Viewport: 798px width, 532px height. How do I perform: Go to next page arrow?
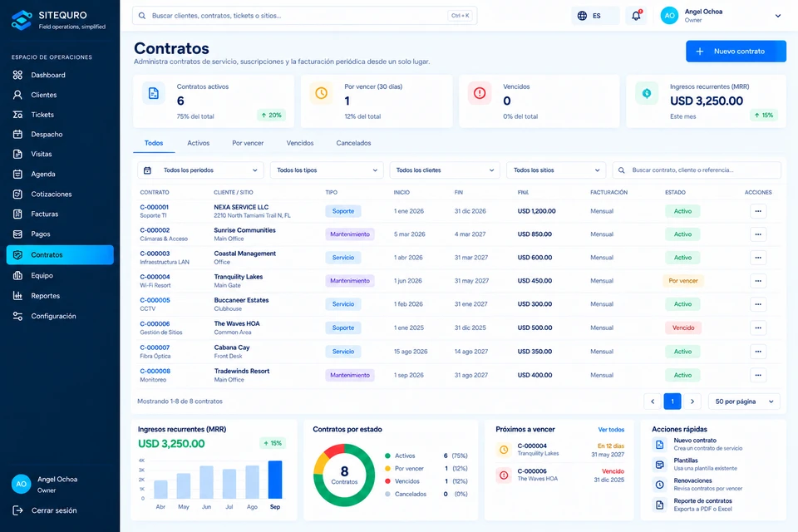click(692, 401)
